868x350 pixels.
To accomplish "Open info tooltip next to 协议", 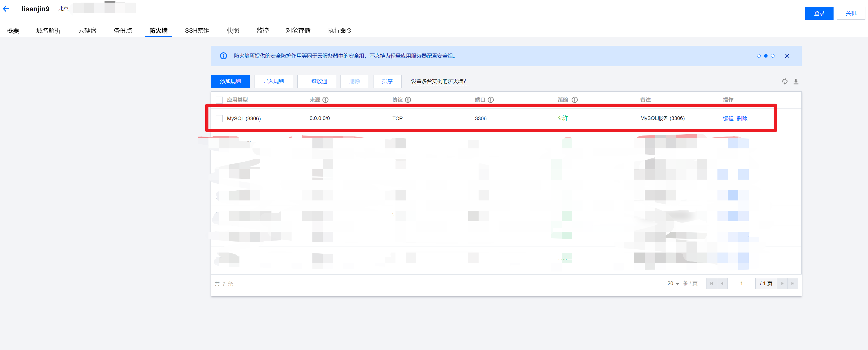I will point(408,100).
